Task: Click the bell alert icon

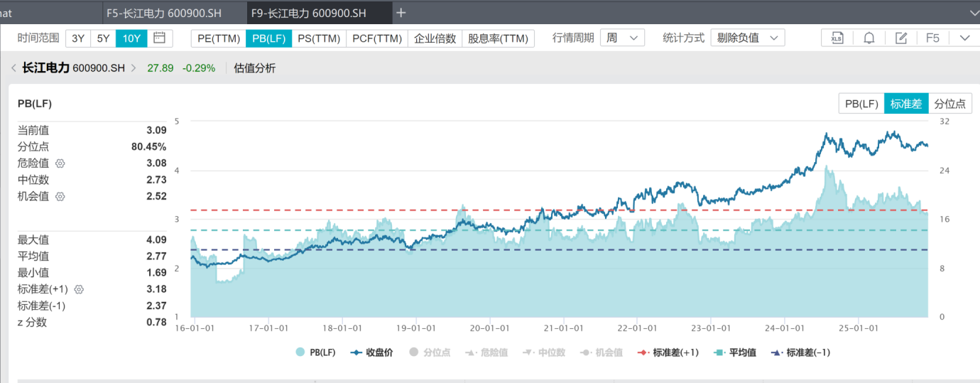Action: 869,38
